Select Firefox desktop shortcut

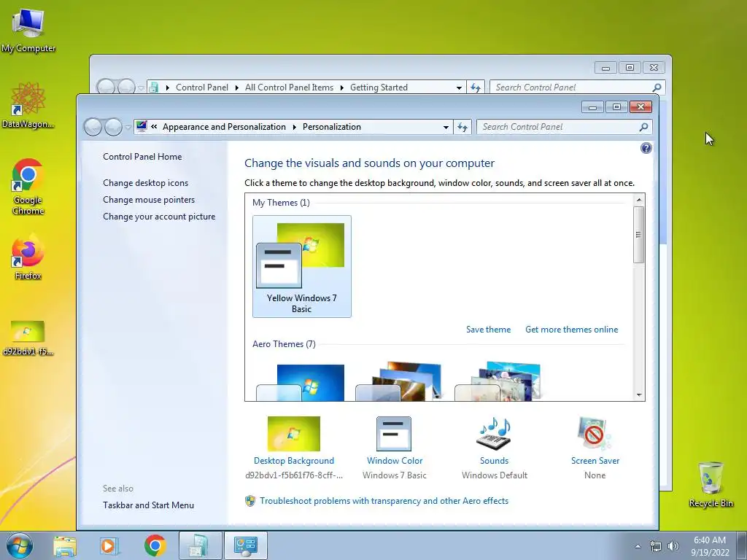click(28, 257)
